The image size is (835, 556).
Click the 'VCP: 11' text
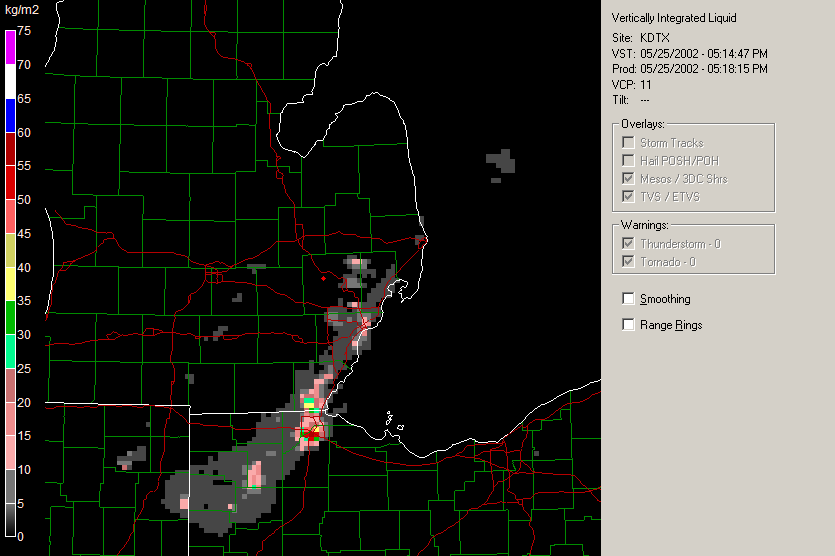[632, 85]
